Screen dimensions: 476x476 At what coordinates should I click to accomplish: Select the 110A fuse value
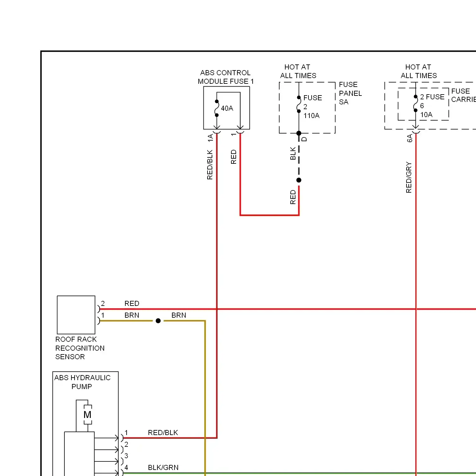tap(311, 116)
